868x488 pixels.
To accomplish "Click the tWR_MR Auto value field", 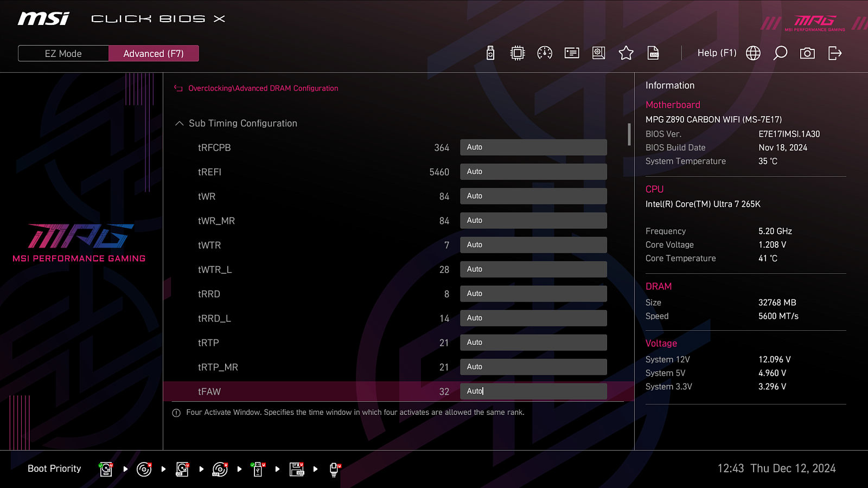I will click(533, 221).
